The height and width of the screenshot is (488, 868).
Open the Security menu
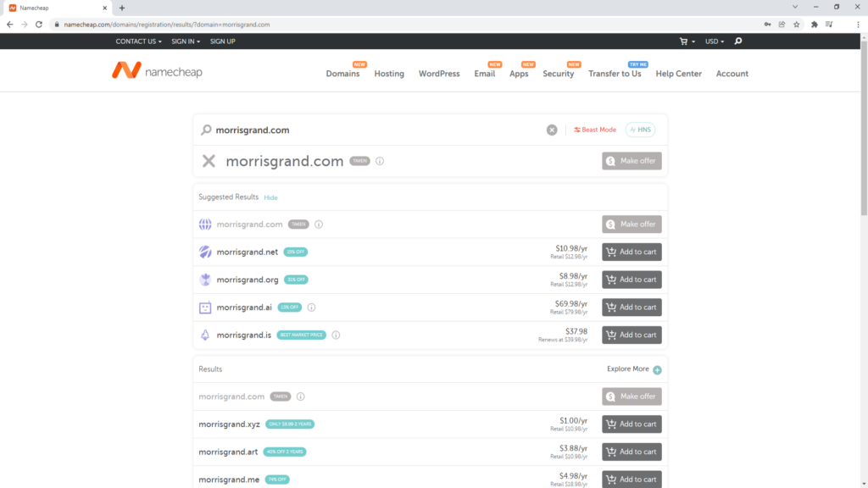point(558,74)
